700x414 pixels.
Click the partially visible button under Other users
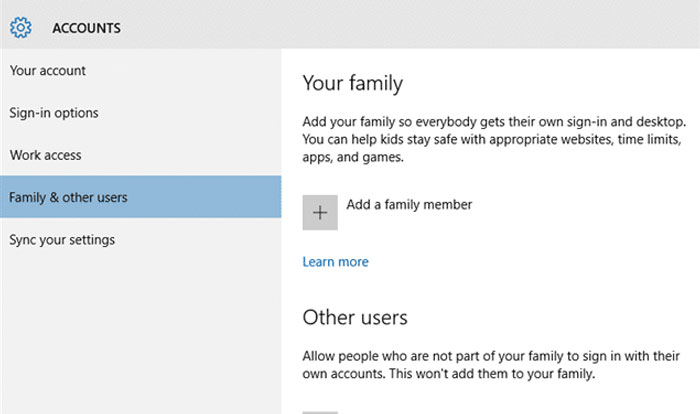coord(320,411)
